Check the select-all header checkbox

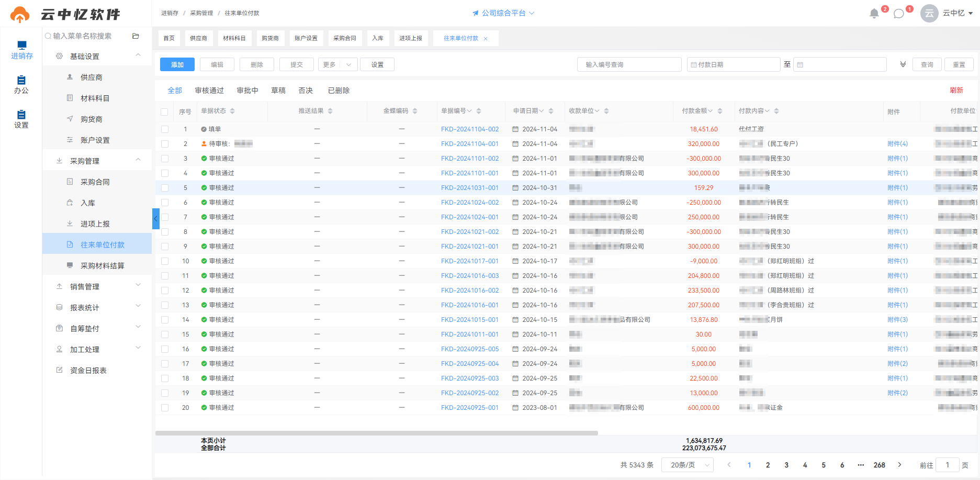(164, 111)
